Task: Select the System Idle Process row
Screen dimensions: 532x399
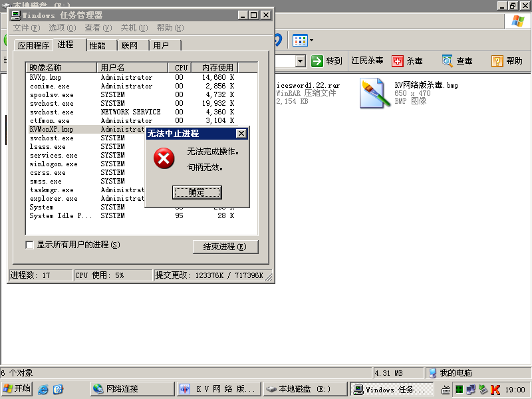Action: [x=132, y=215]
